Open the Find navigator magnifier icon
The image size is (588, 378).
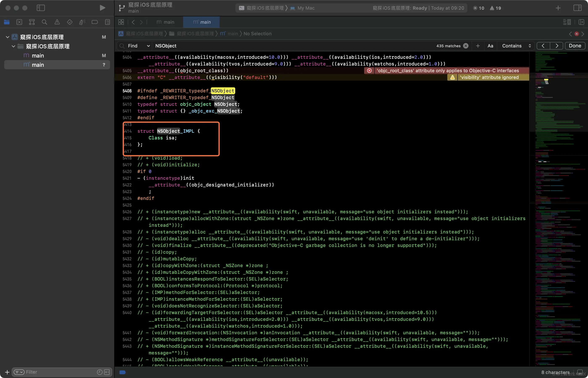45,22
